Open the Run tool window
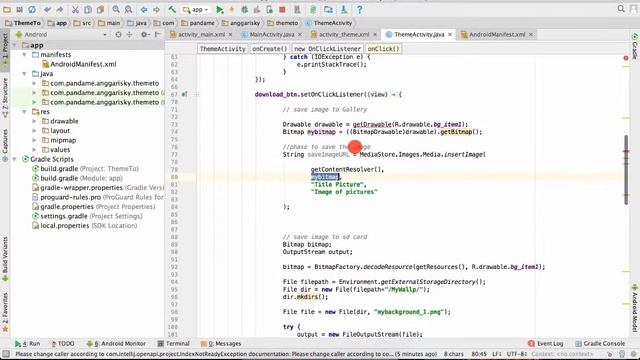The width and height of the screenshot is (640, 360). (28, 344)
